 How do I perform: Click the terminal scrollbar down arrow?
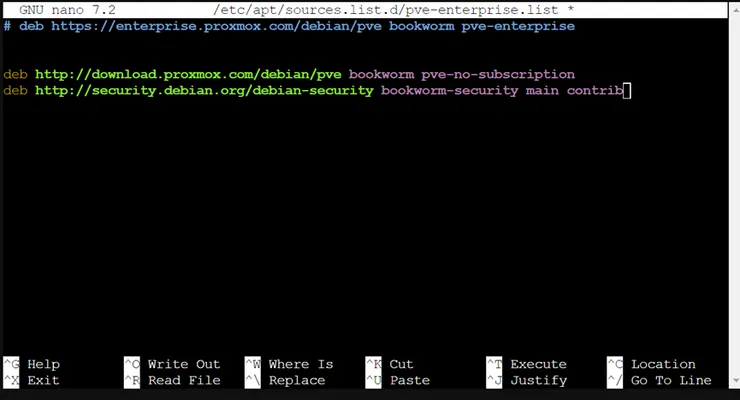click(x=735, y=381)
